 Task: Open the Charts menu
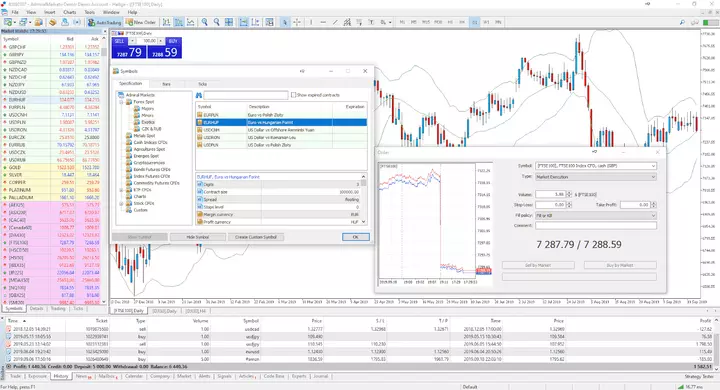pos(69,12)
